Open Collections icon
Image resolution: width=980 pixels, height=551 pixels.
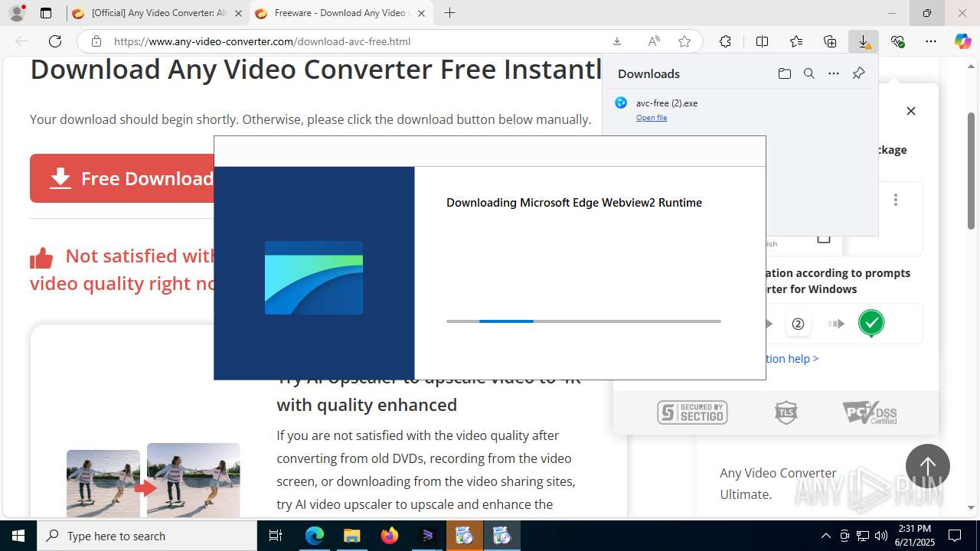point(830,41)
